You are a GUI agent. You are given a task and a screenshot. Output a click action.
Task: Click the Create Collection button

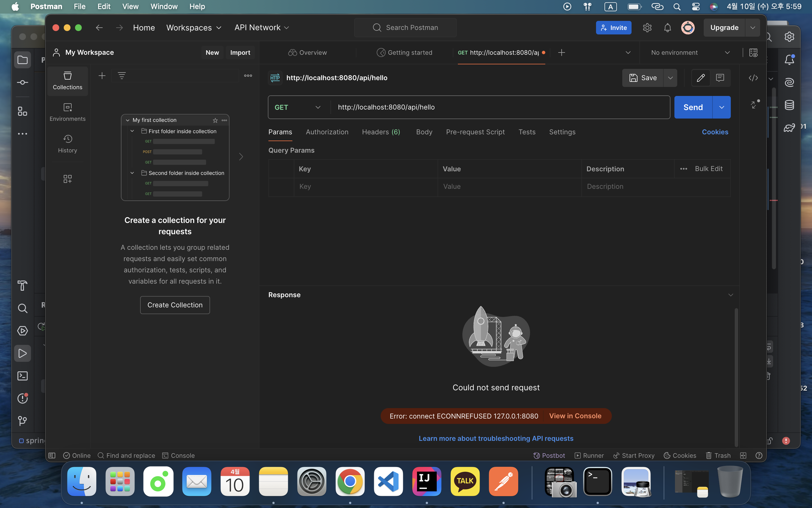(x=175, y=305)
